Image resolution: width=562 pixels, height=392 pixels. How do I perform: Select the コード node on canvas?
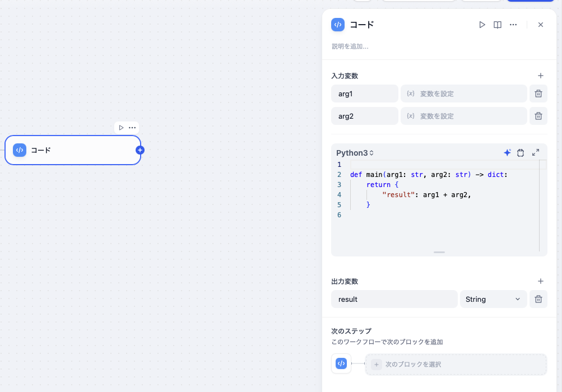click(73, 150)
